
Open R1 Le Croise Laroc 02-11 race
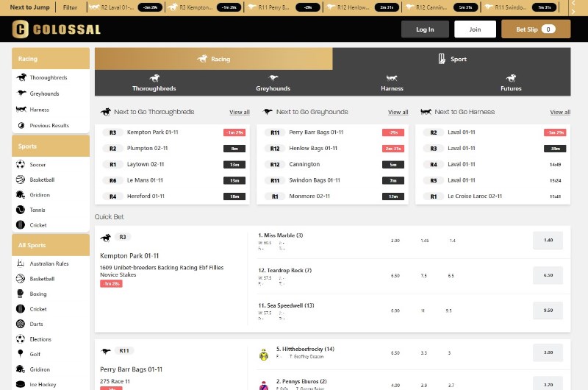coord(492,196)
